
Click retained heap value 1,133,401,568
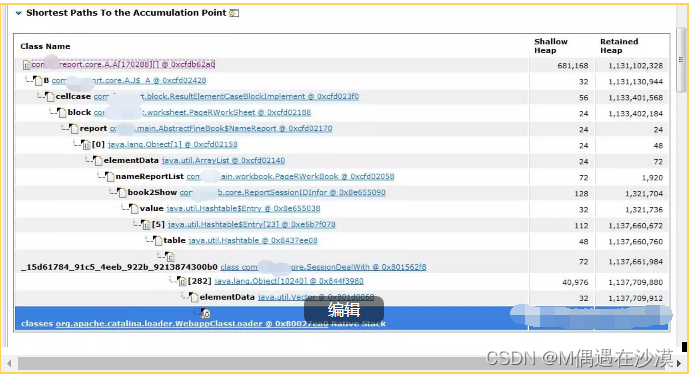tap(635, 98)
